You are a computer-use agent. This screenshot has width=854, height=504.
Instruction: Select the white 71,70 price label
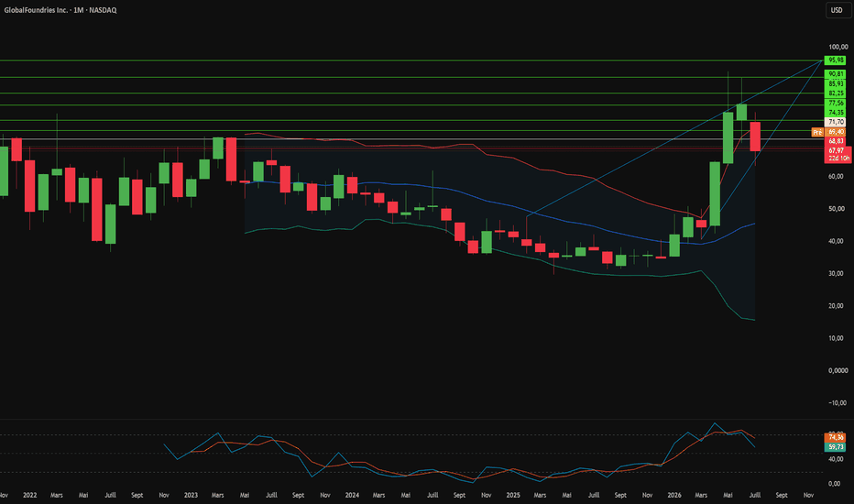(x=836, y=122)
